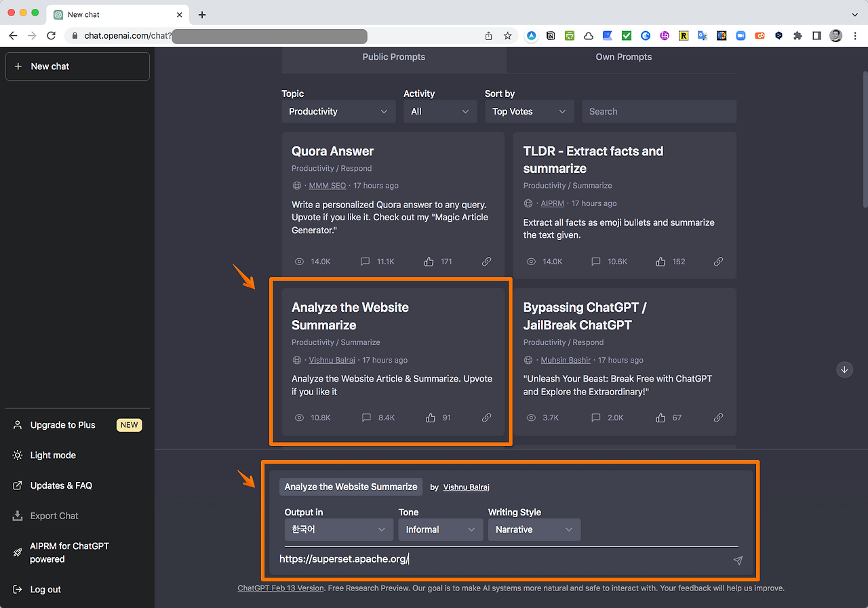Screen dimensions: 868x608
Task: Jump to bottom with the round down-arrow button
Action: (x=844, y=369)
